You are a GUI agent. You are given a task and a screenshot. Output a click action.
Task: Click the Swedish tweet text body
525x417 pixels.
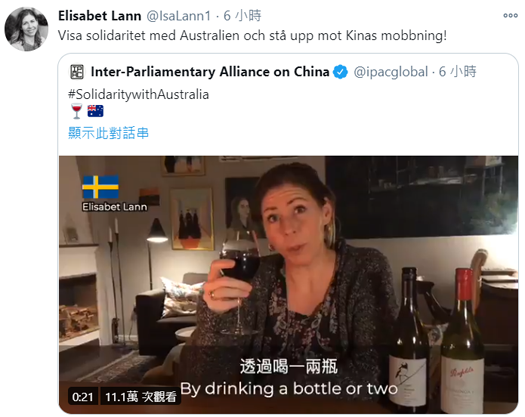[x=252, y=36]
